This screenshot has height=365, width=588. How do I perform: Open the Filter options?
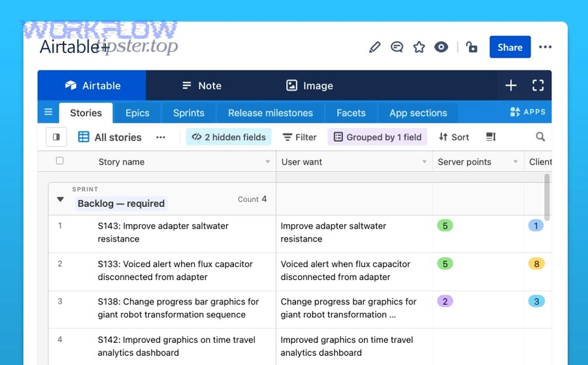coord(300,137)
